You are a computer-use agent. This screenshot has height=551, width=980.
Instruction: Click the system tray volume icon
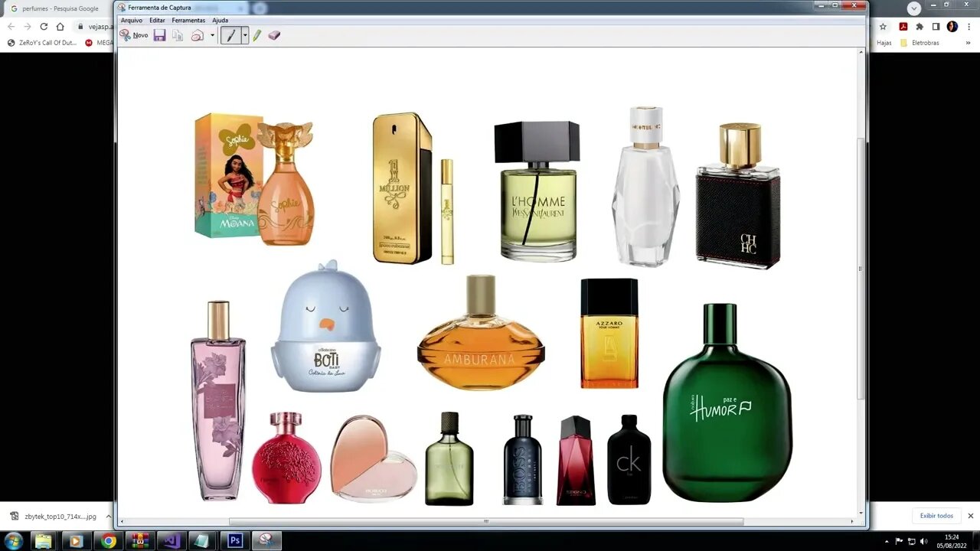[924, 541]
